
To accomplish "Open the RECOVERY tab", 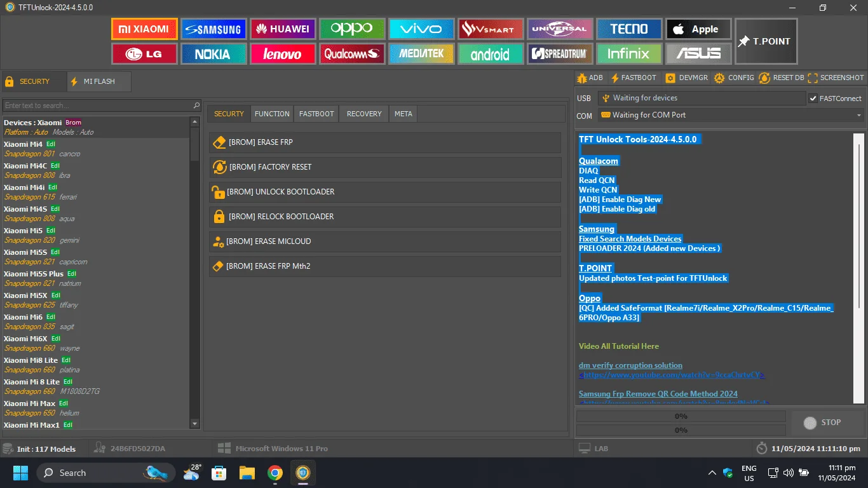I will tap(364, 114).
